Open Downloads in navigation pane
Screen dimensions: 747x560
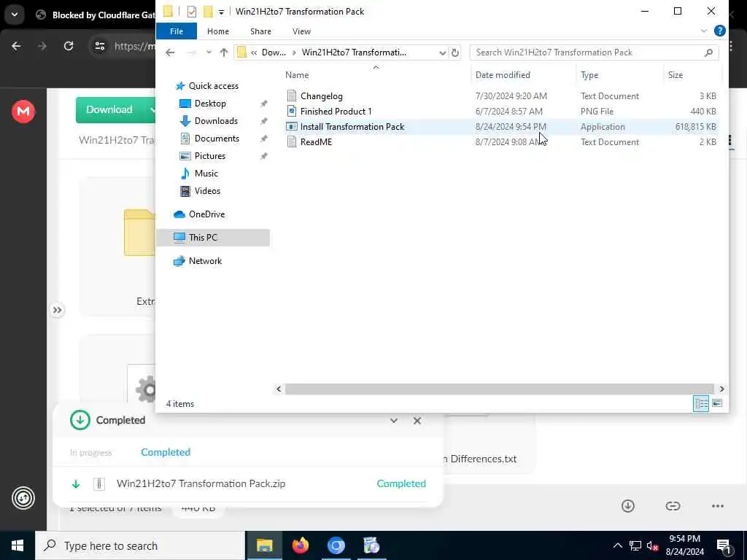pos(216,122)
